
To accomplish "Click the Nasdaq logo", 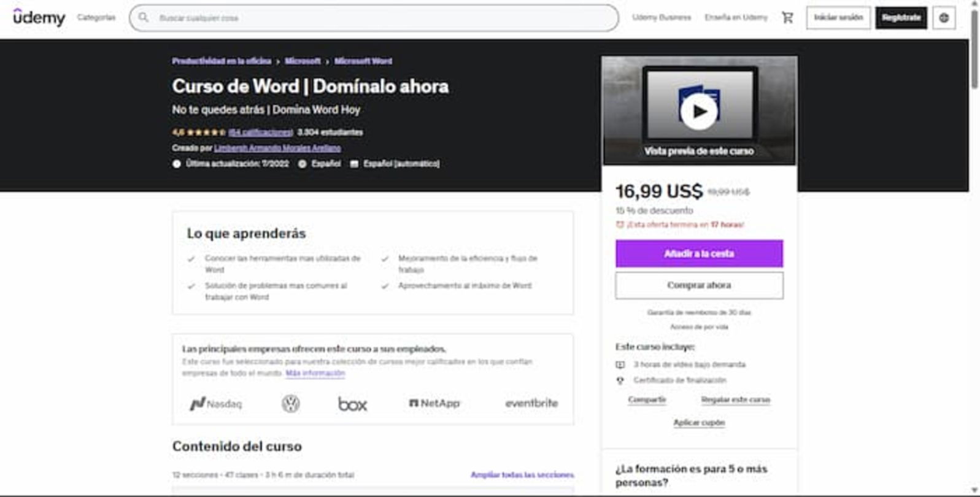I will 215,404.
